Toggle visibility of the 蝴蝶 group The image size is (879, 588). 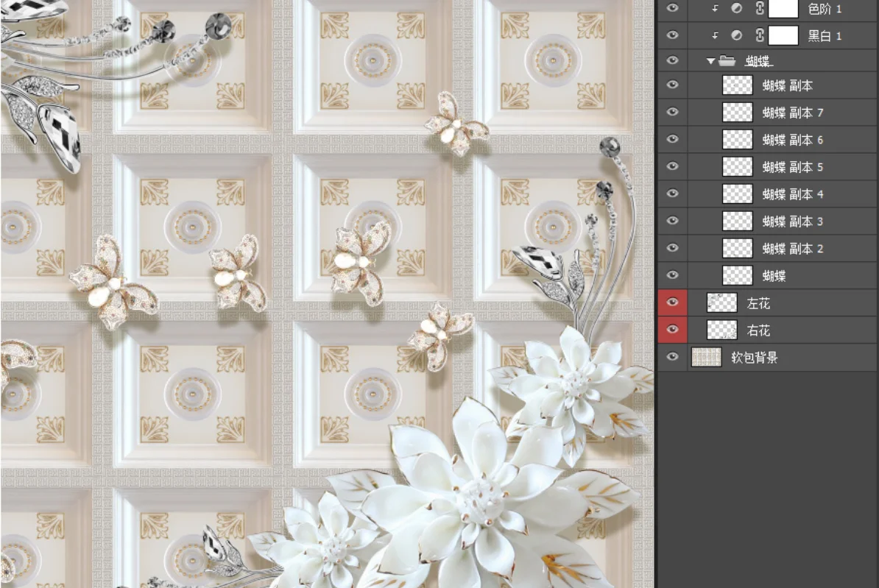point(672,60)
